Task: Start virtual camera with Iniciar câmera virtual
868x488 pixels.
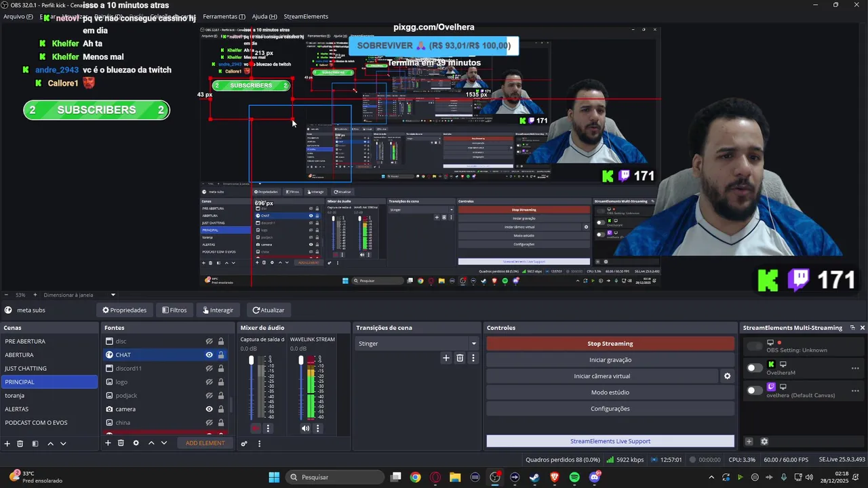Action: pyautogui.click(x=602, y=376)
